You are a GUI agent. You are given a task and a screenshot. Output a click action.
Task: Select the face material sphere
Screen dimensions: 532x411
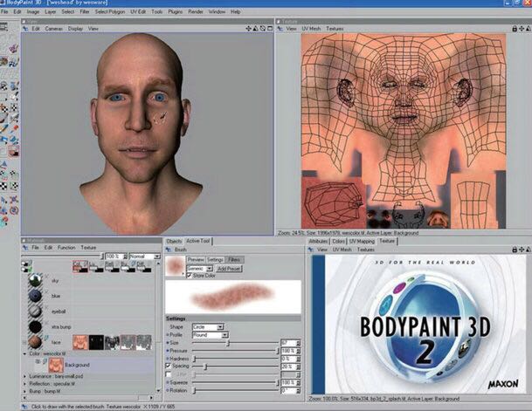[x=35, y=342]
